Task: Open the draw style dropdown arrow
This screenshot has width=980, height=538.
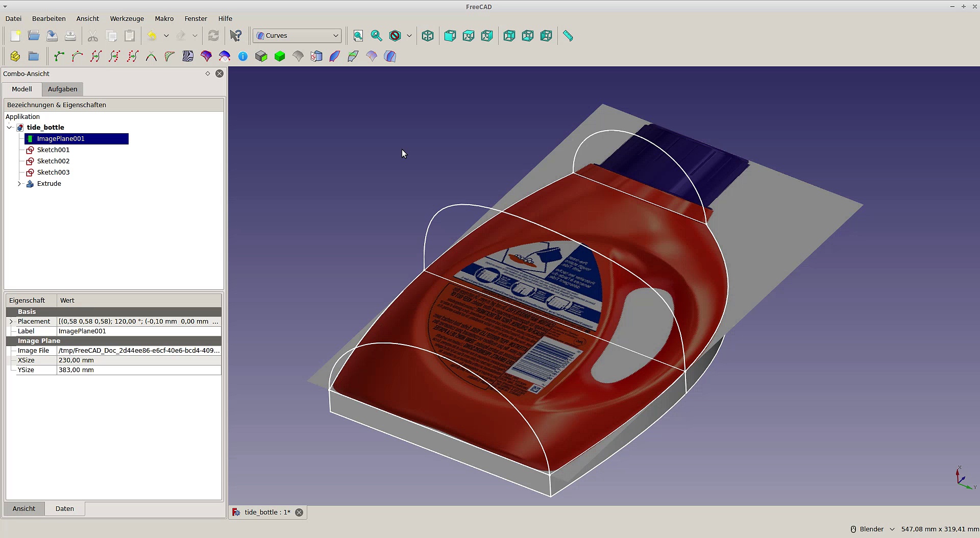Action: [x=409, y=36]
